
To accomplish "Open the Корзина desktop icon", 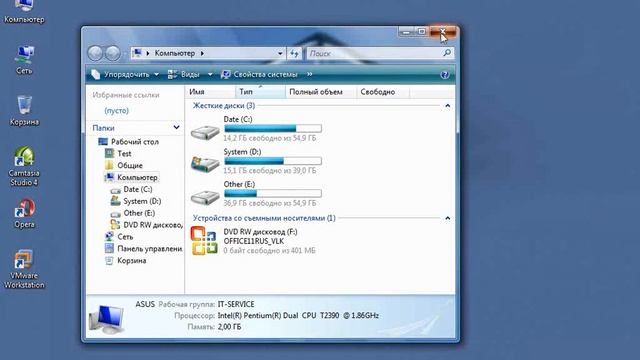I will (x=24, y=110).
